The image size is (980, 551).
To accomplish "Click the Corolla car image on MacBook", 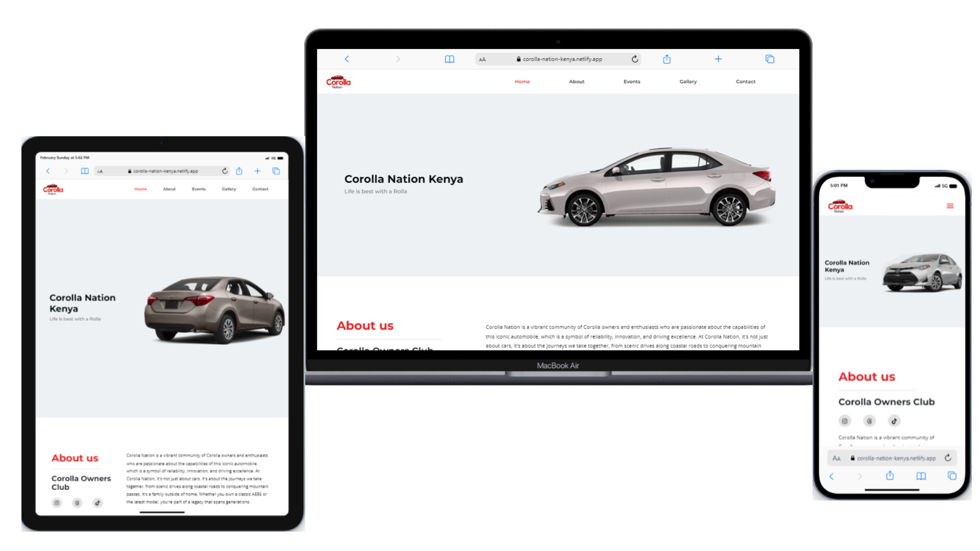I will point(656,187).
